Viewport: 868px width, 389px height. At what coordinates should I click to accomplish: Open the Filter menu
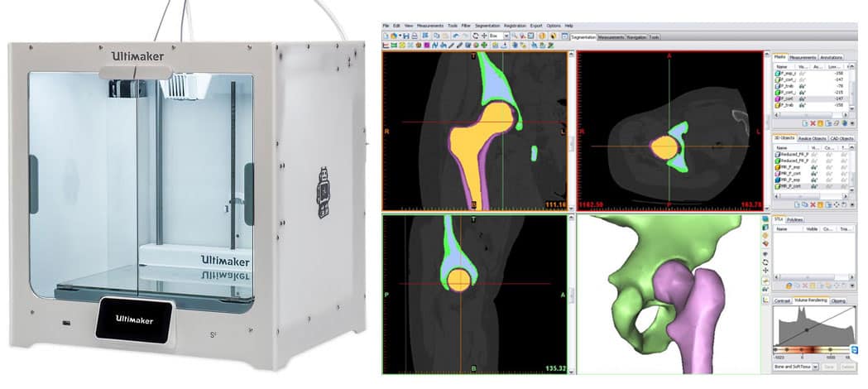click(x=466, y=26)
